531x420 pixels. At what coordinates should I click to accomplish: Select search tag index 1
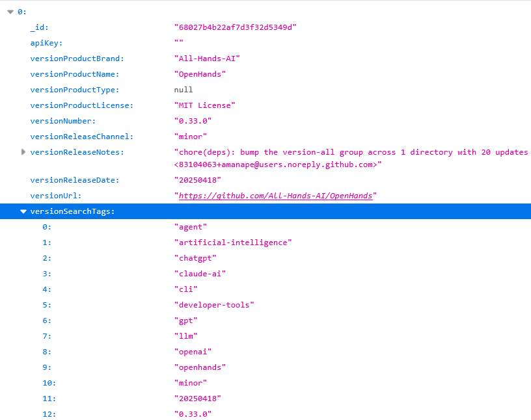click(x=47, y=243)
